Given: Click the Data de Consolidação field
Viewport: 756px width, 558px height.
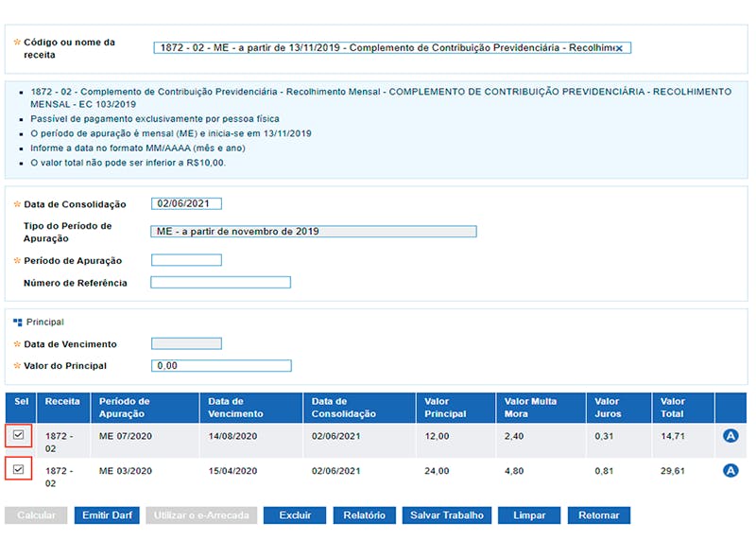Looking at the screenshot, I should [x=186, y=203].
